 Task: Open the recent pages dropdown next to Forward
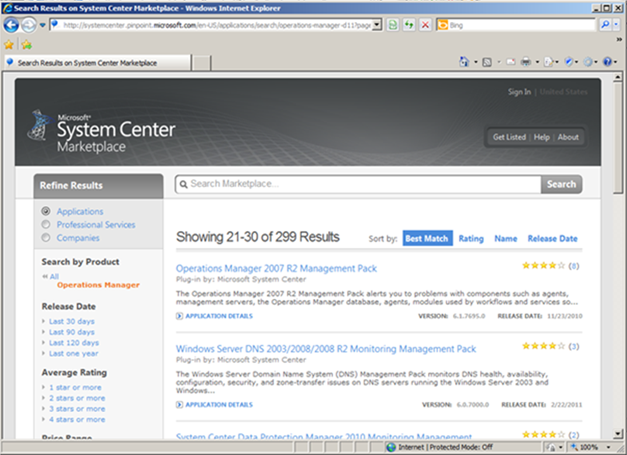(x=42, y=25)
